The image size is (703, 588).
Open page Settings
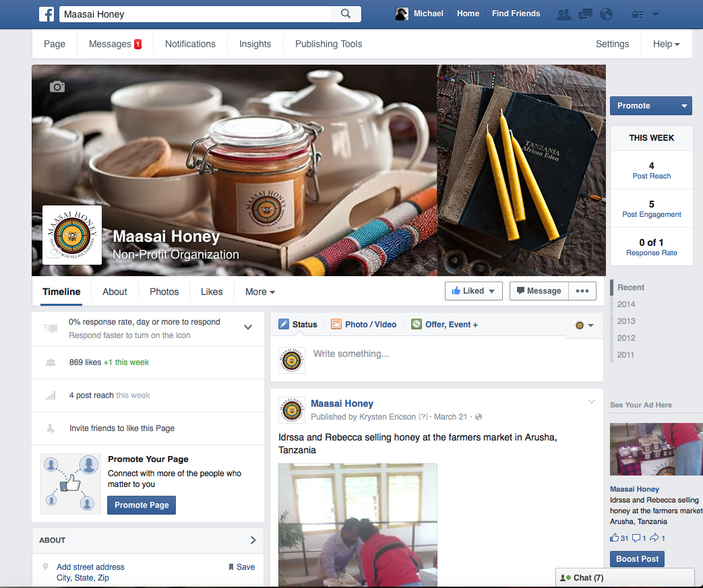pyautogui.click(x=613, y=44)
